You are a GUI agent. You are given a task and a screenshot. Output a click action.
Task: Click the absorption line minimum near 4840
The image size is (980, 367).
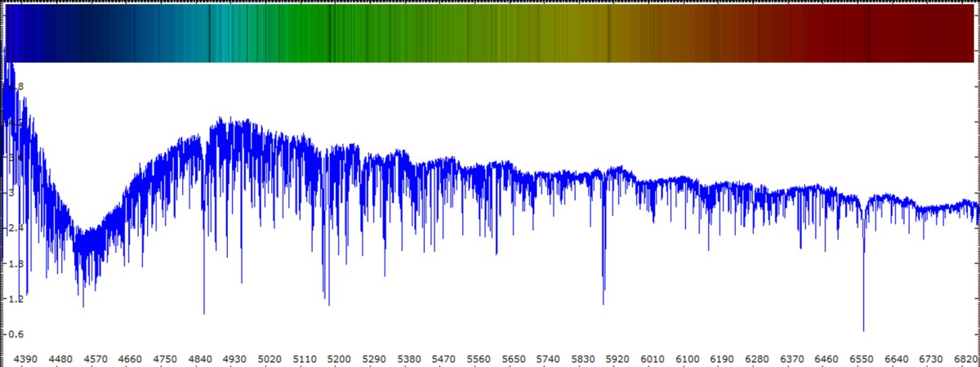click(204, 312)
